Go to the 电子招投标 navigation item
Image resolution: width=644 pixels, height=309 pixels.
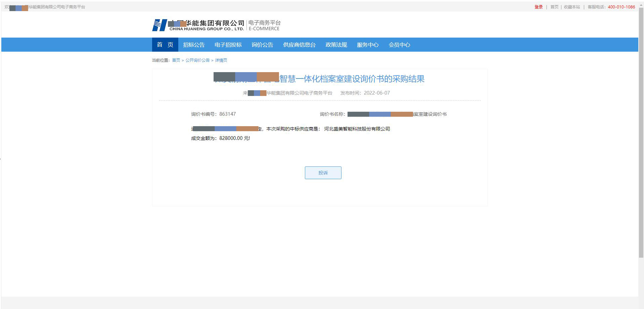coord(228,45)
